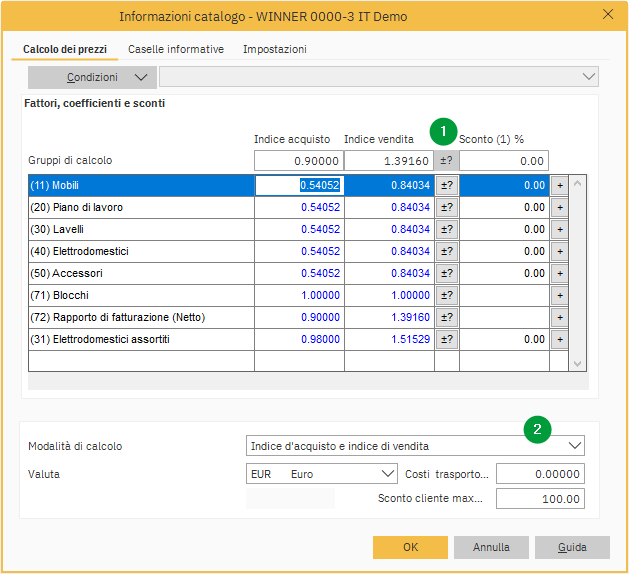
Task: Click the Costi trasporto input field
Action: (x=540, y=474)
